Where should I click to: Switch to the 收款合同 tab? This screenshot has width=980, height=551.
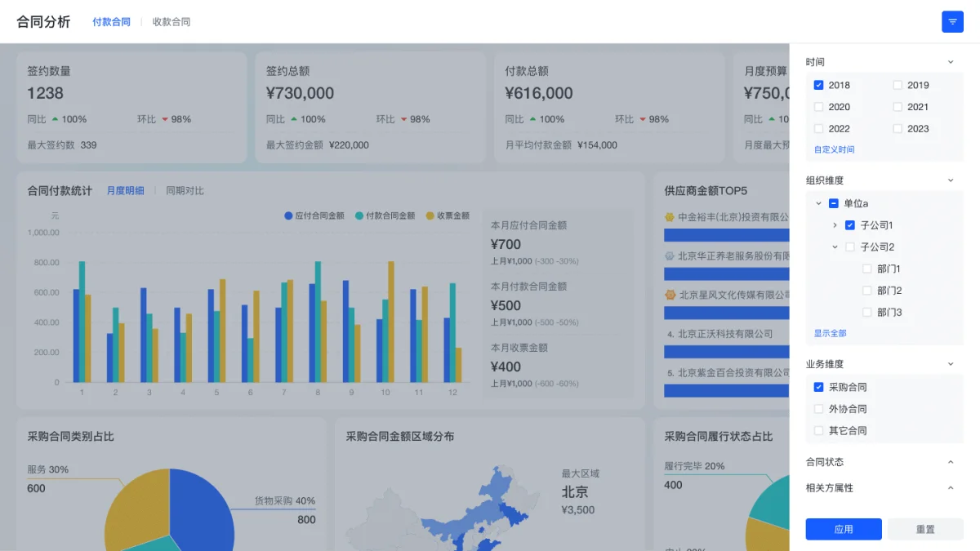[x=171, y=22]
